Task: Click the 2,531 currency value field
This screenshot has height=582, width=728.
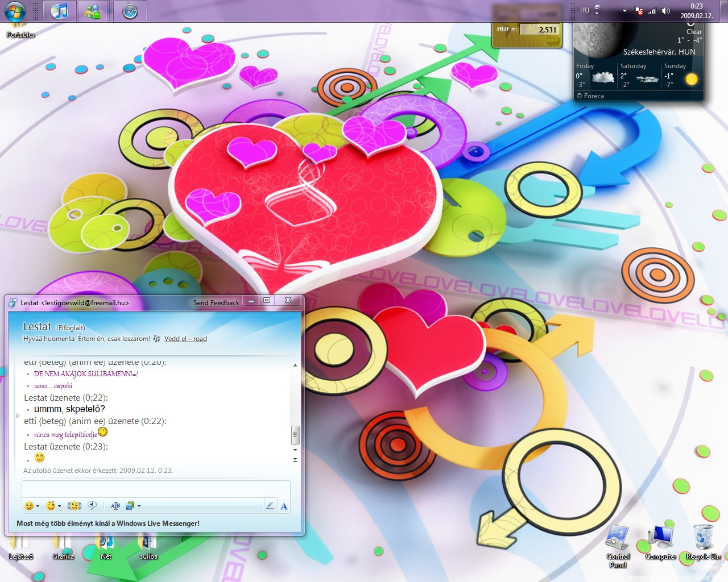Action: click(540, 30)
